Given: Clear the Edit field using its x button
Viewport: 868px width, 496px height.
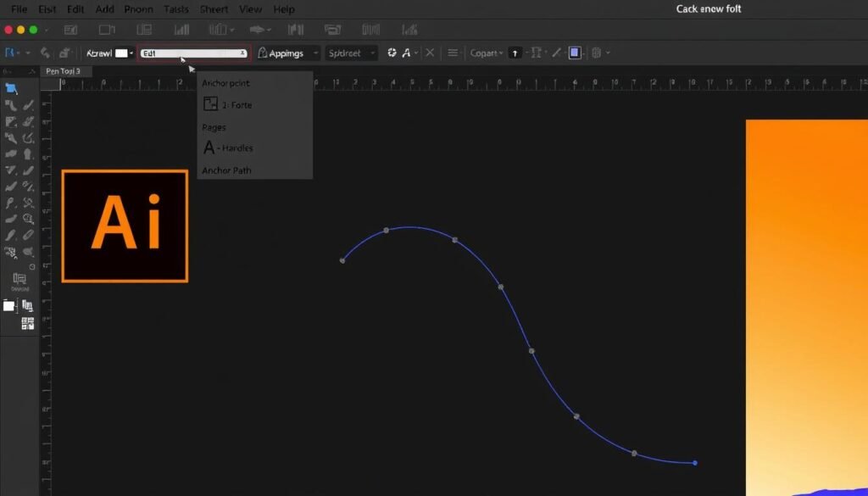Looking at the screenshot, I should pyautogui.click(x=242, y=53).
